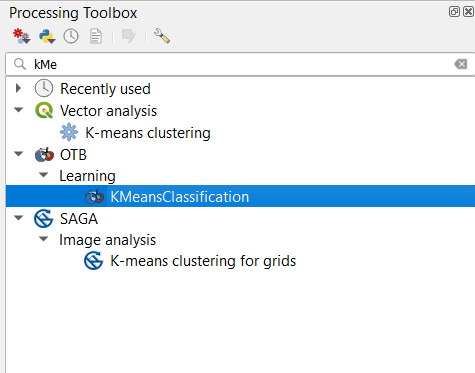Expand the Recently used group

(x=18, y=88)
